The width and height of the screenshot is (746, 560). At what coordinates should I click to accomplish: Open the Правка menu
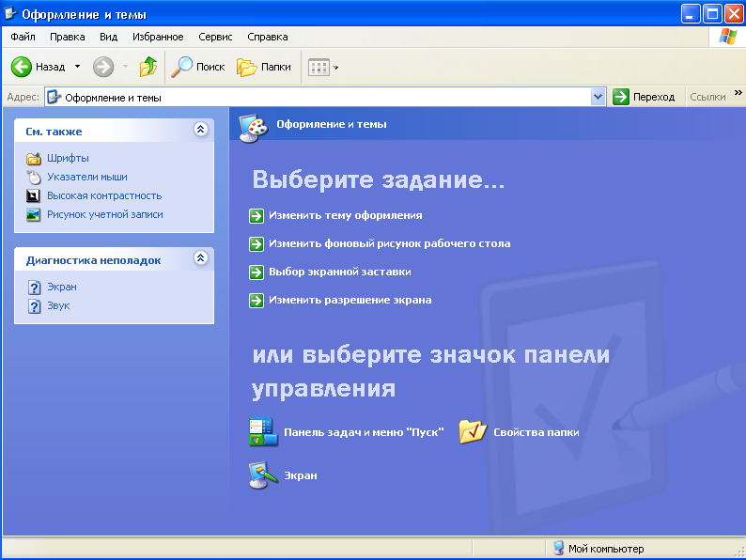point(68,37)
